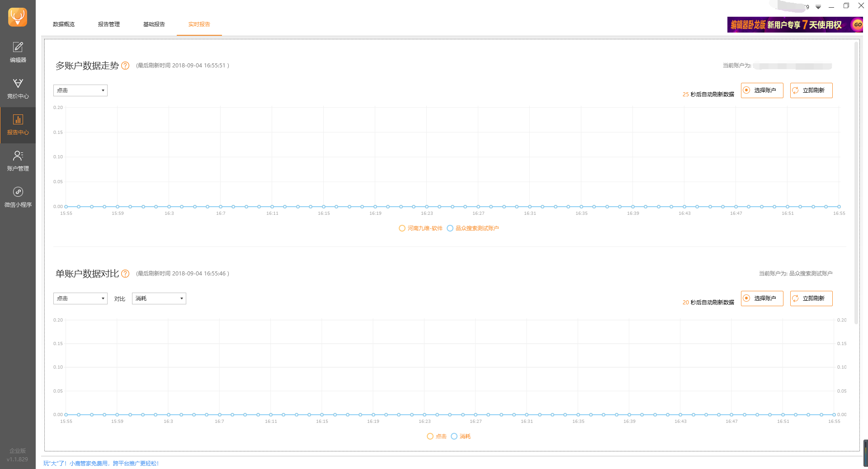Click the upper 最后刷新时间 16:55:51 text

[183, 66]
